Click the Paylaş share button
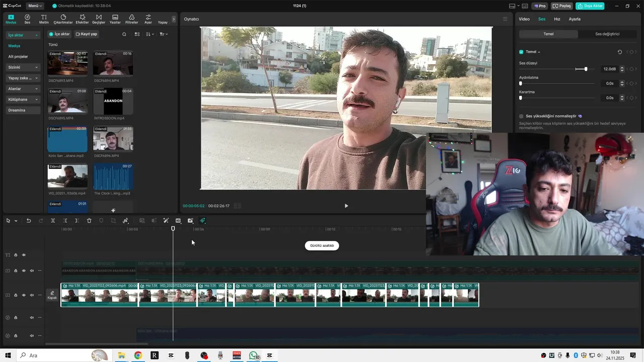 pyautogui.click(x=562, y=6)
